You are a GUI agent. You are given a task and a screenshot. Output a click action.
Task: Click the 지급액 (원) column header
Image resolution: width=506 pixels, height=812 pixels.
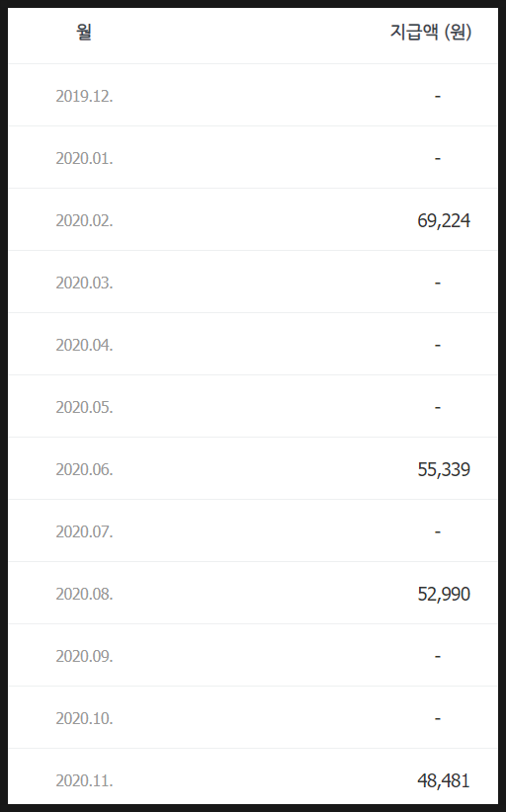tap(430, 33)
